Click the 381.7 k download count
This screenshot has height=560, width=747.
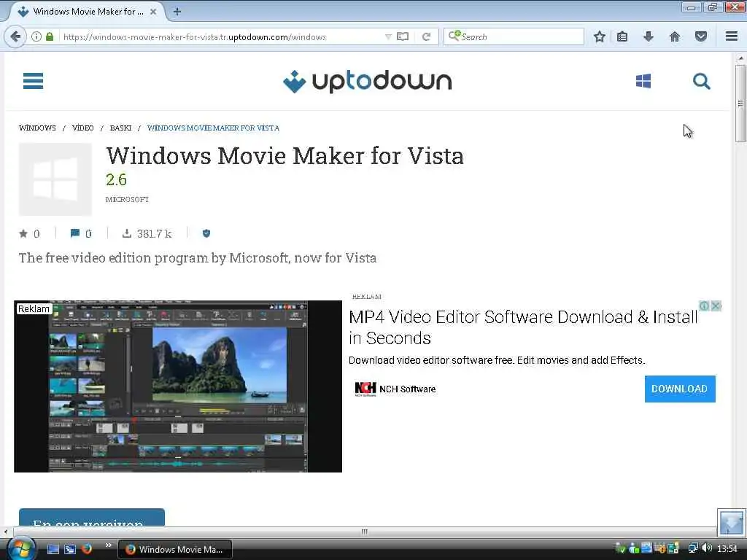point(154,234)
